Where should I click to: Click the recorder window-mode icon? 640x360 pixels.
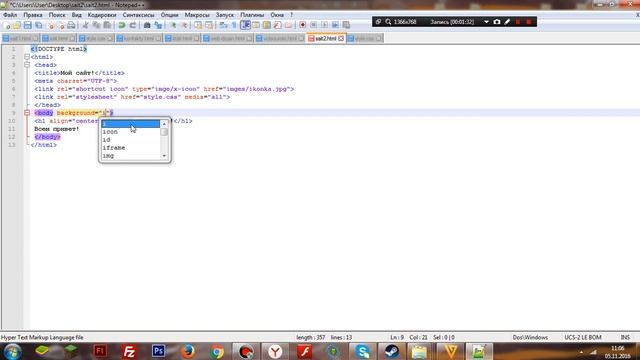(378, 22)
